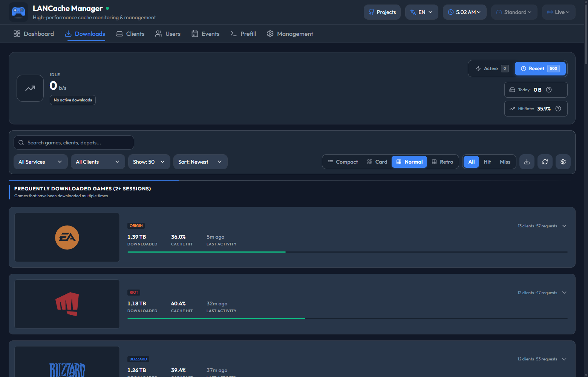Screen dimensions: 588x377
Task: Click the Projects button
Action: [382, 12]
